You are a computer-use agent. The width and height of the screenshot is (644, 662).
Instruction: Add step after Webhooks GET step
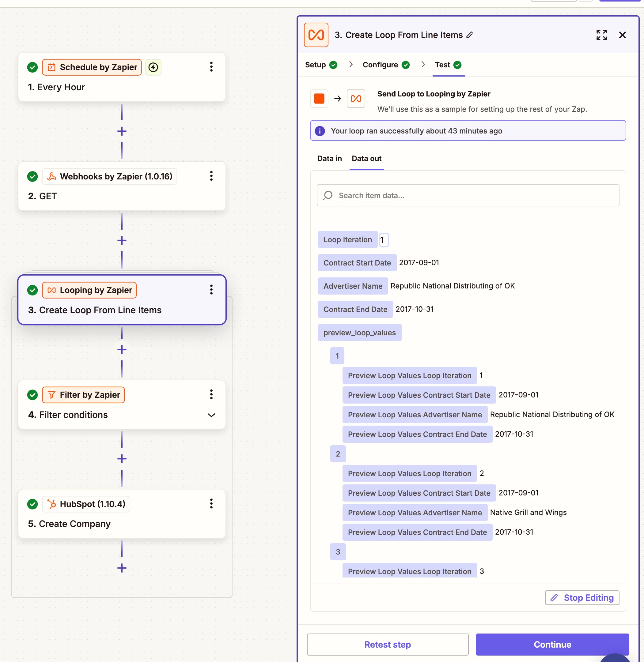click(x=122, y=240)
